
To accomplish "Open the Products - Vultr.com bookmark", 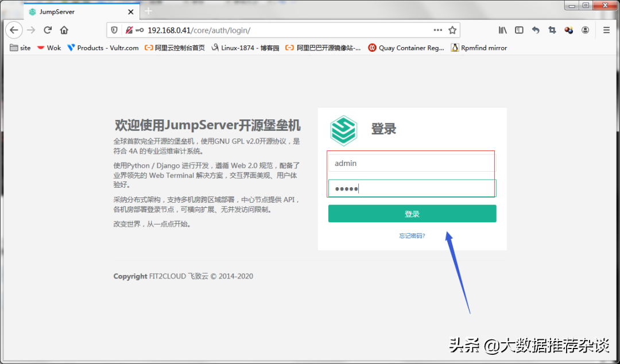I will click(103, 48).
